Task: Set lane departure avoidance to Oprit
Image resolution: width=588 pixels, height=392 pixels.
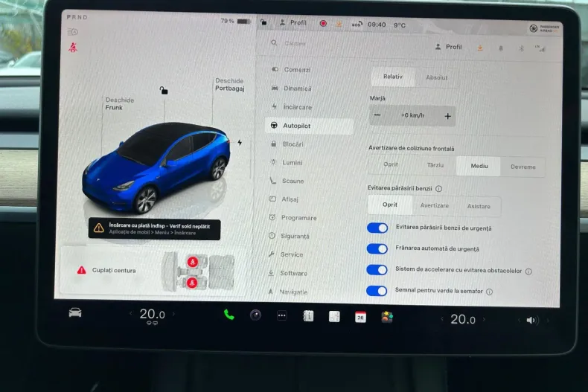Action: tap(390, 205)
